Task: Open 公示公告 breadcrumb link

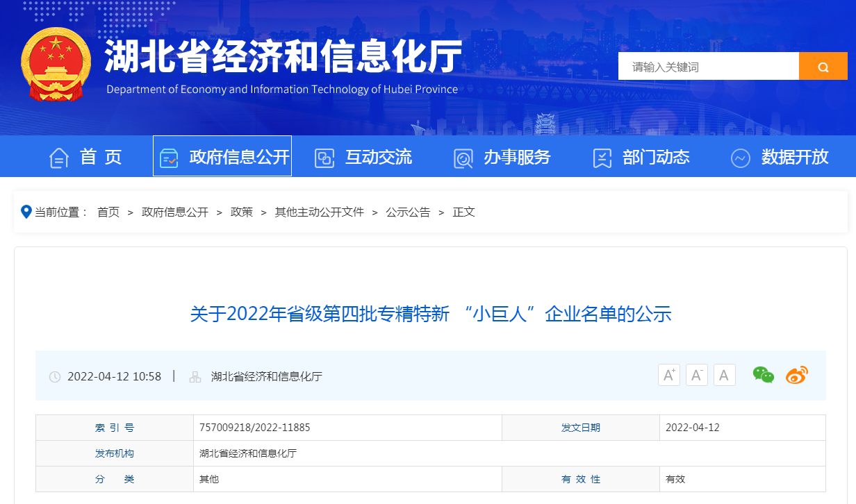Action: [408, 212]
